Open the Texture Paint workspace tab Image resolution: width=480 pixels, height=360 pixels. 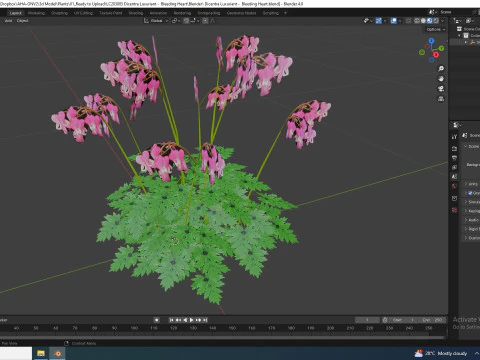(x=111, y=13)
